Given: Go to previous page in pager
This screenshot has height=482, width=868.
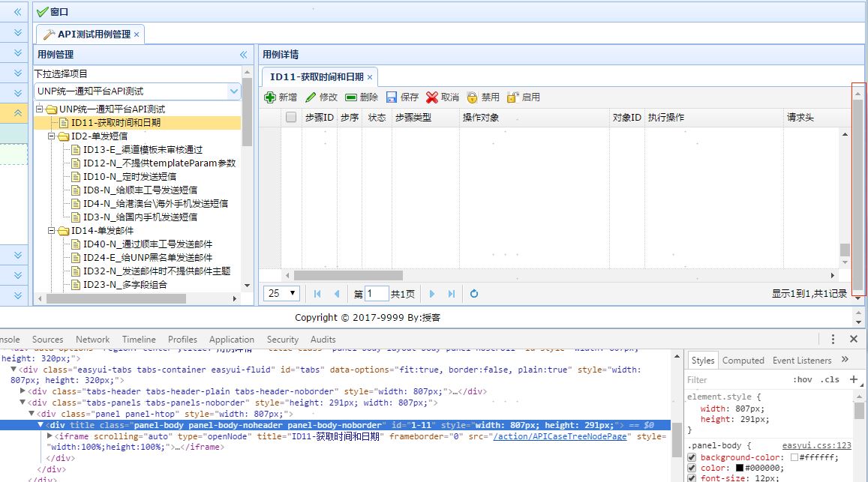Looking at the screenshot, I should click(x=337, y=294).
